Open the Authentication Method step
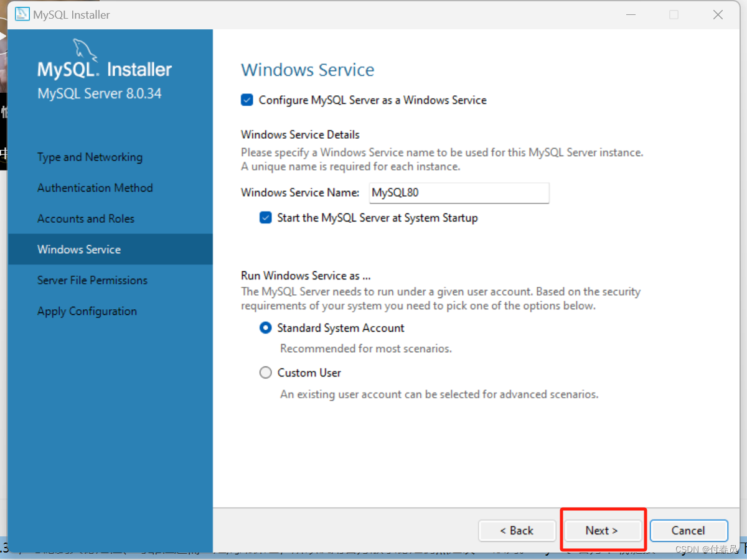Screen dimensions: 747x560 95,187
